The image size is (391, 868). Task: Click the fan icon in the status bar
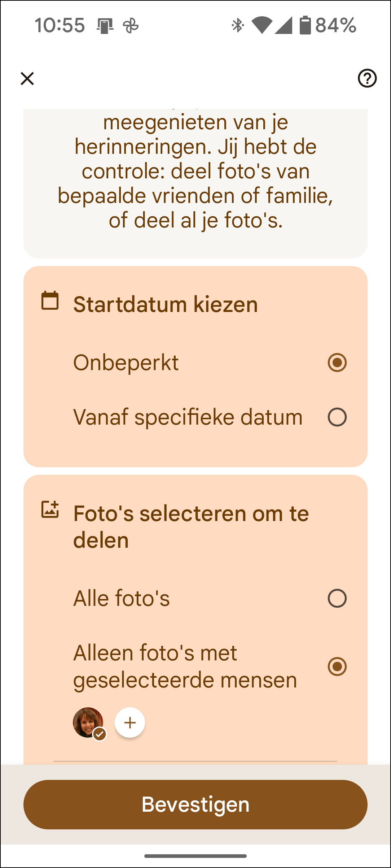tap(132, 26)
